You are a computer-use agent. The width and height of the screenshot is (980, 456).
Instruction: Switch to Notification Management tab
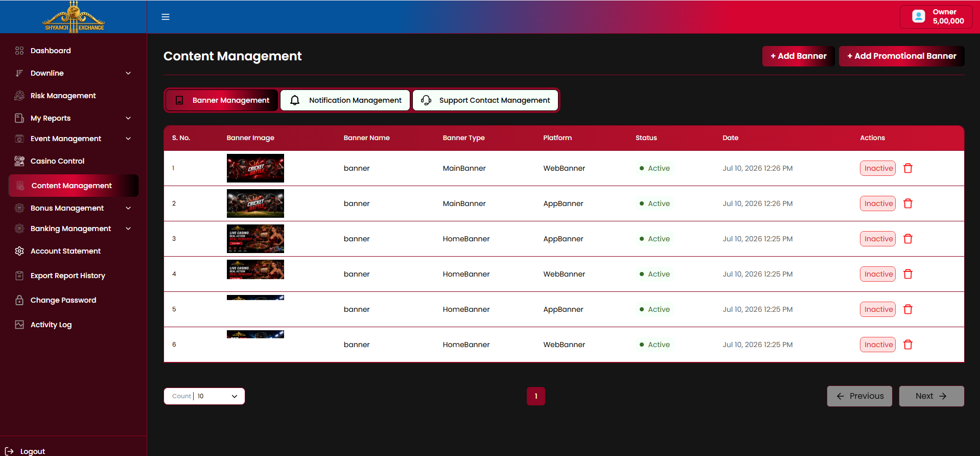(345, 100)
